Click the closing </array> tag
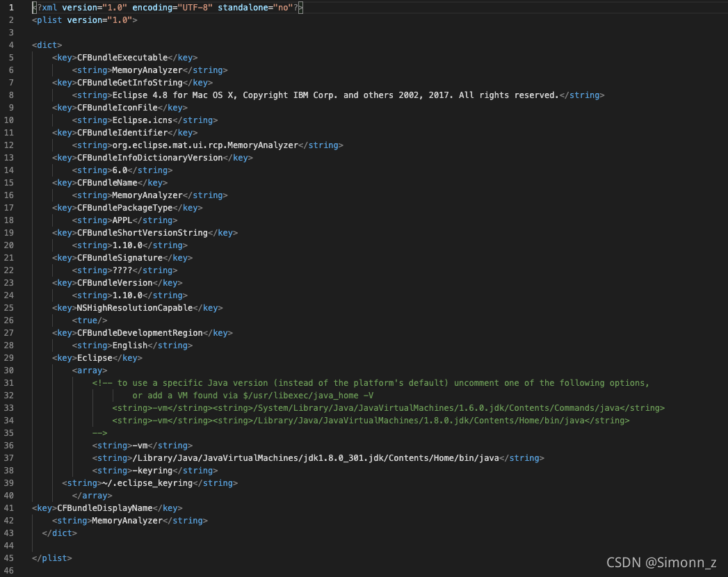 point(92,496)
